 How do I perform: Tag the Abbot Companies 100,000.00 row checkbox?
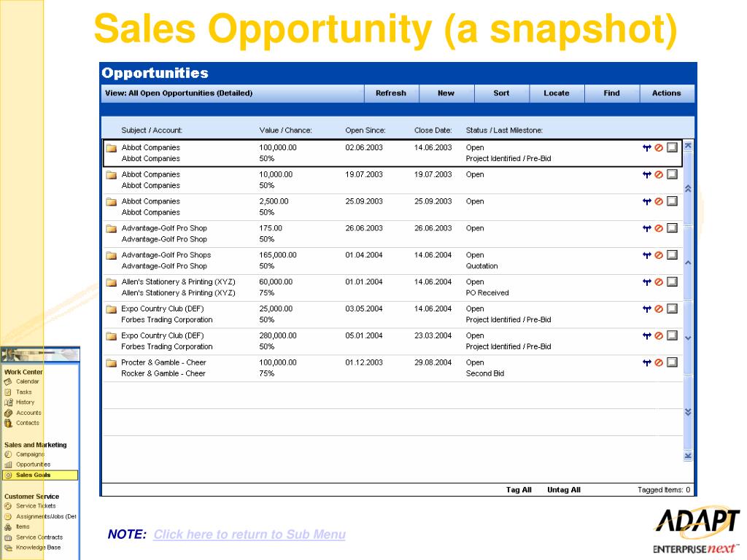[x=672, y=147]
